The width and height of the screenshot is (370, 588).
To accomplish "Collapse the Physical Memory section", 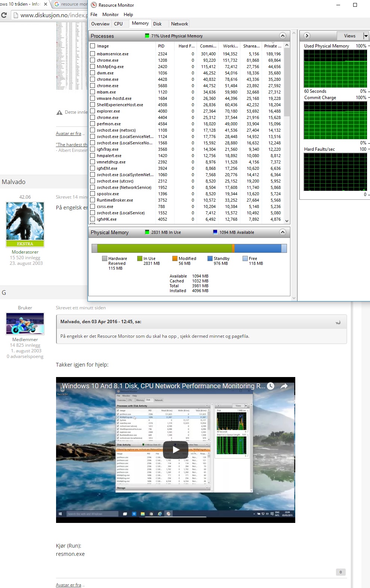I will (283, 232).
